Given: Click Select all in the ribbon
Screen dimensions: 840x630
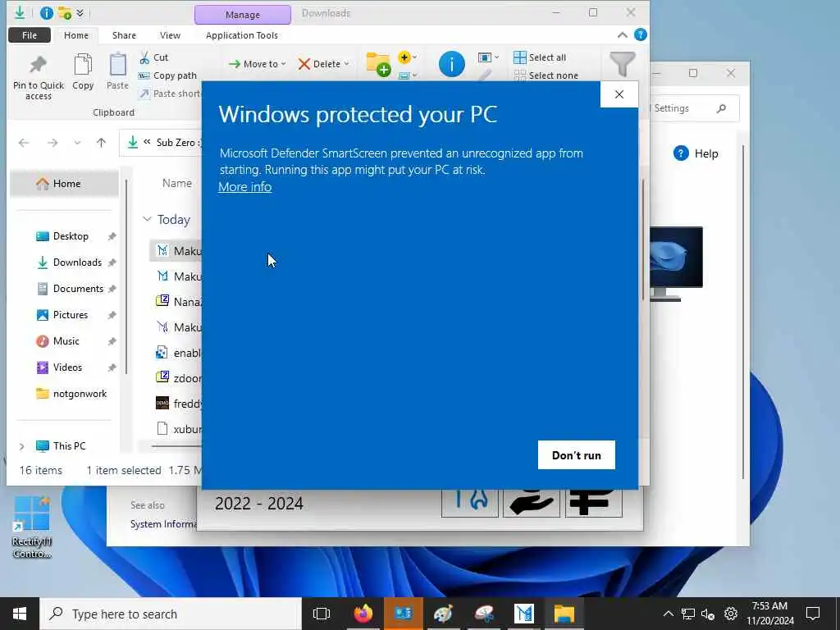Looking at the screenshot, I should pyautogui.click(x=540, y=57).
